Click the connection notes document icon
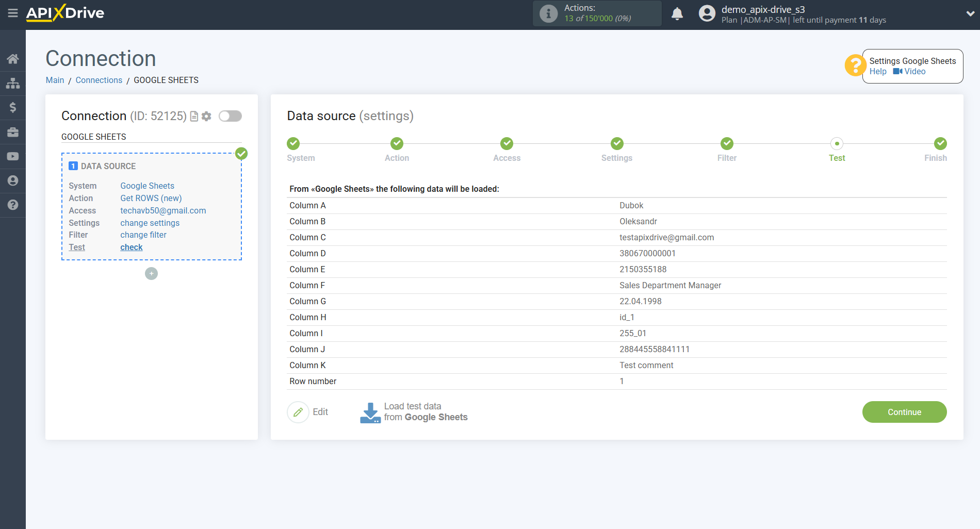980x529 pixels. pos(194,117)
